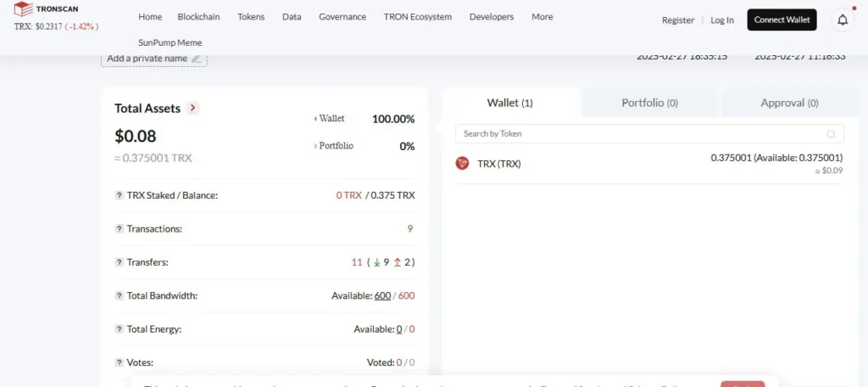
Task: Switch to the Portfolio (0) tab
Action: click(x=649, y=103)
